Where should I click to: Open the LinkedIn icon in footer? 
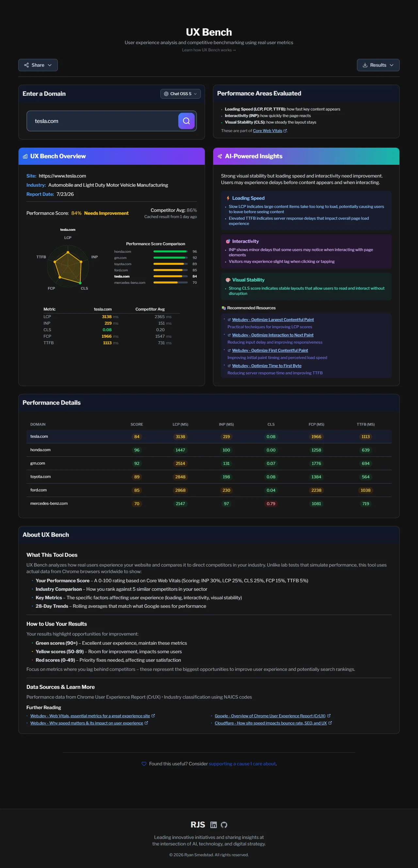(213, 825)
